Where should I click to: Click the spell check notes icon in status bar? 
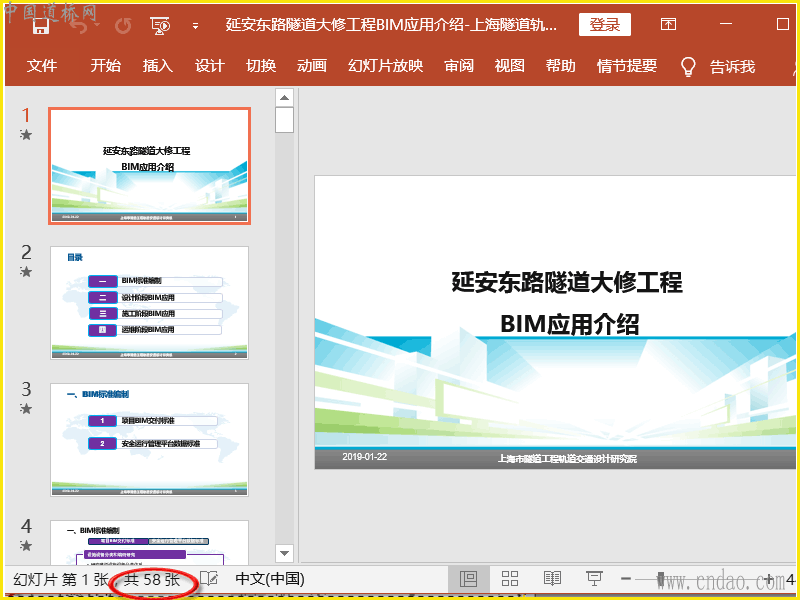pos(209,579)
